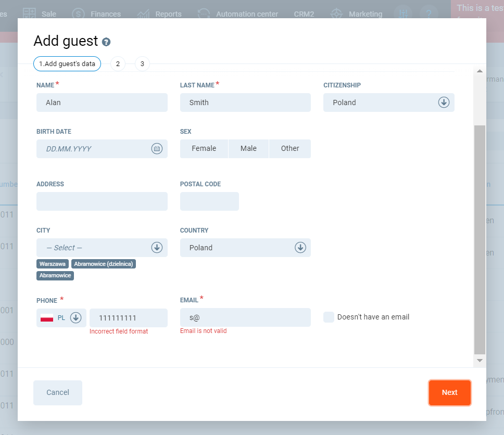Click the Automation center icon
Screen dimensions: 504x435
(x=204, y=14)
